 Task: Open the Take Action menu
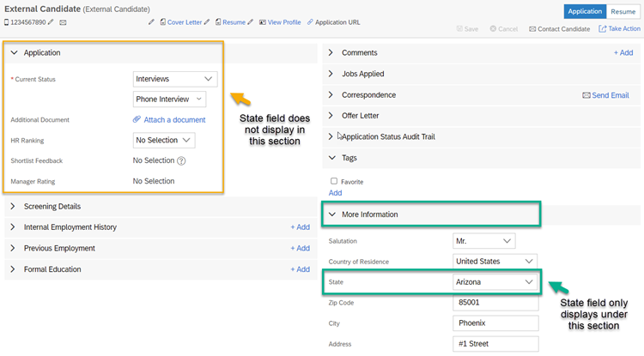click(619, 28)
